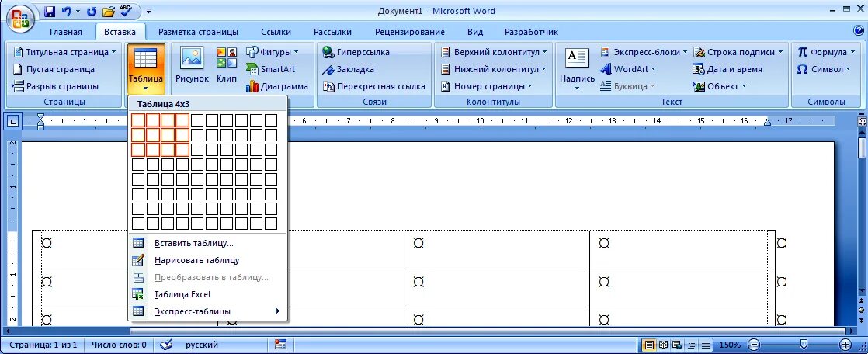Click the zoom out minus button
This screenshot has height=354, width=868.
click(x=752, y=345)
